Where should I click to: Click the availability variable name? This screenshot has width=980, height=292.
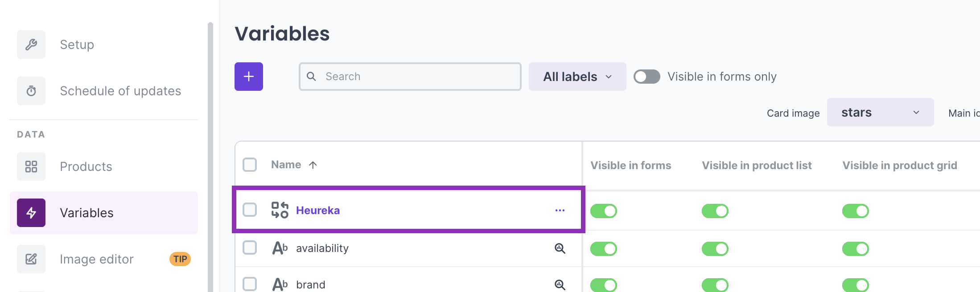tap(322, 248)
